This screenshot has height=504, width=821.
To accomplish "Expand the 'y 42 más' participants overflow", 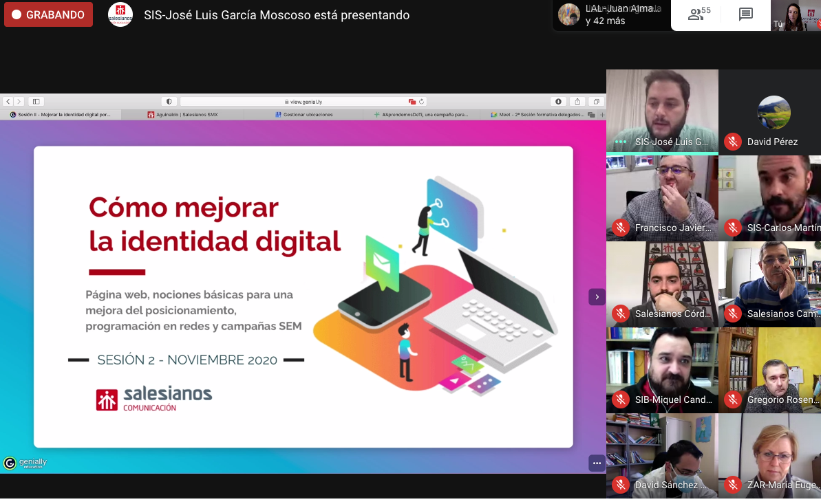I will (606, 21).
